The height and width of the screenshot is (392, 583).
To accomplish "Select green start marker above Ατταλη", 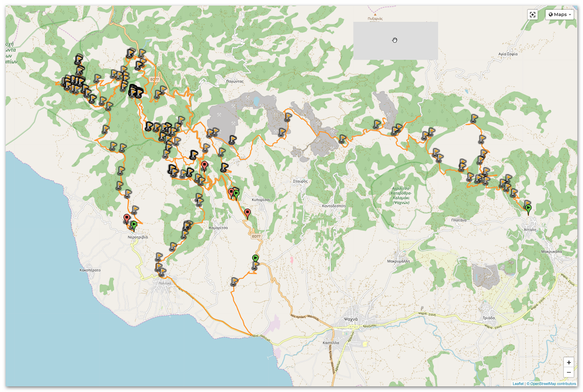I will click(x=528, y=210).
